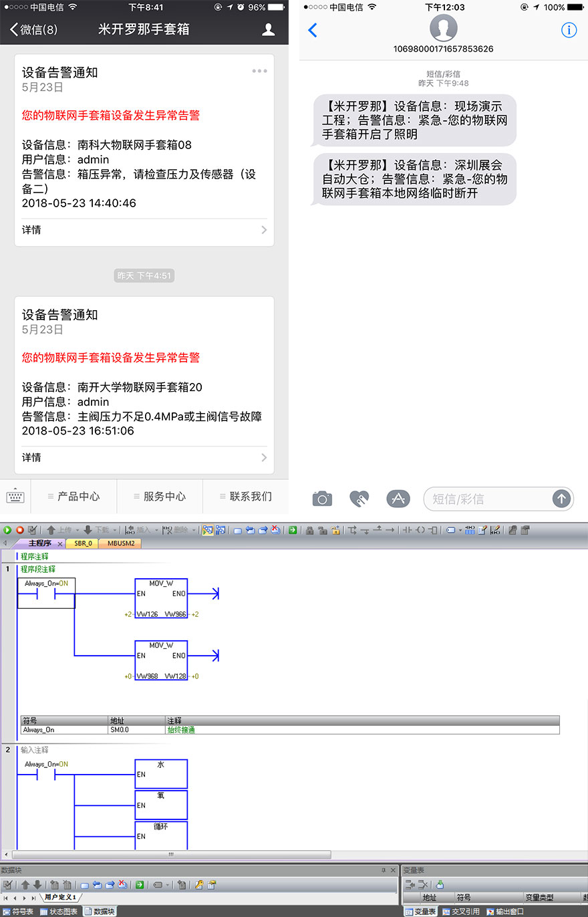Click the open padlock unforce icon

(322, 530)
